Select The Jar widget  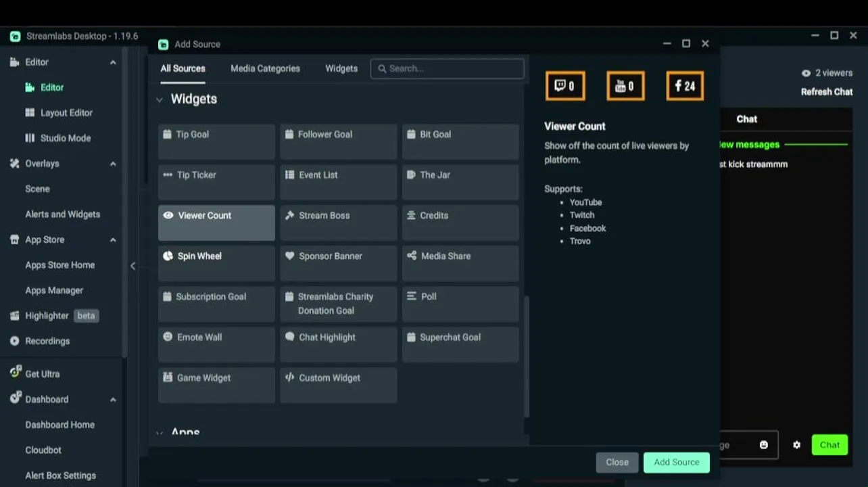460,182
